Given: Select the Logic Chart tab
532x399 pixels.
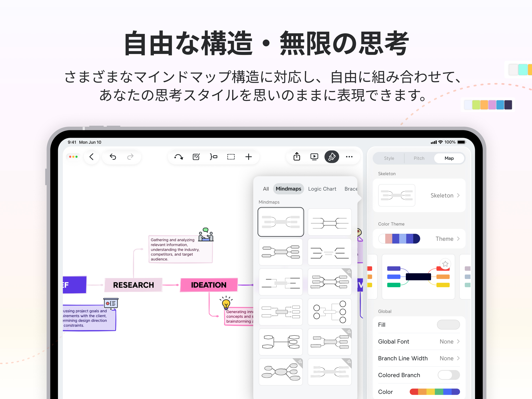Looking at the screenshot, I should (322, 189).
